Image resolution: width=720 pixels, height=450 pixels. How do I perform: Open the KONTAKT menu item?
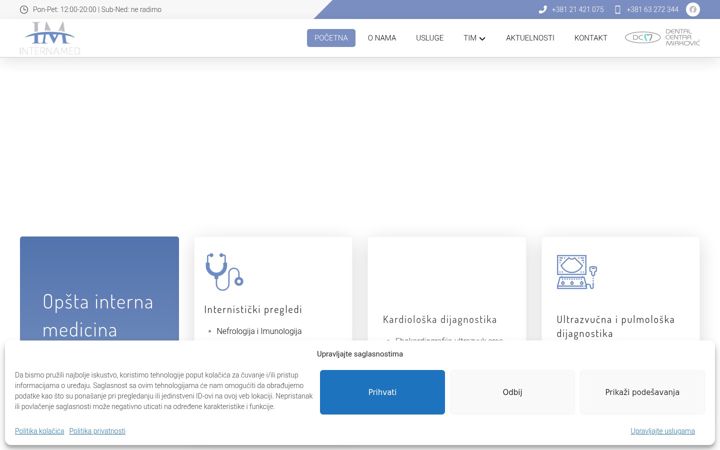[591, 38]
